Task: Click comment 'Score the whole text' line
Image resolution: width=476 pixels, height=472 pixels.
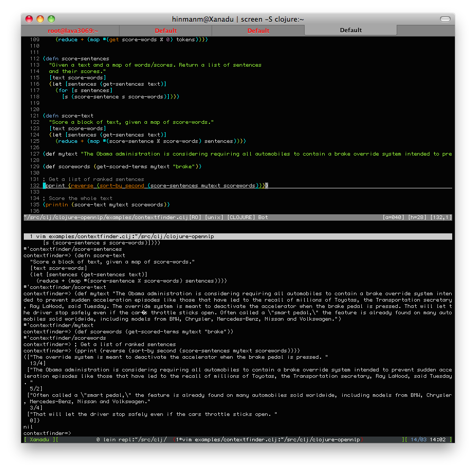Action: tap(77, 198)
